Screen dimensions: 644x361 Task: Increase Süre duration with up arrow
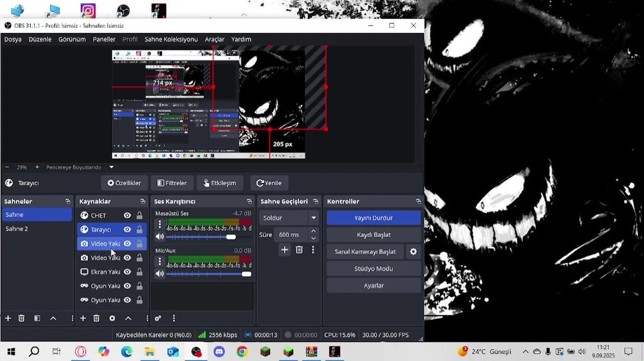click(313, 231)
